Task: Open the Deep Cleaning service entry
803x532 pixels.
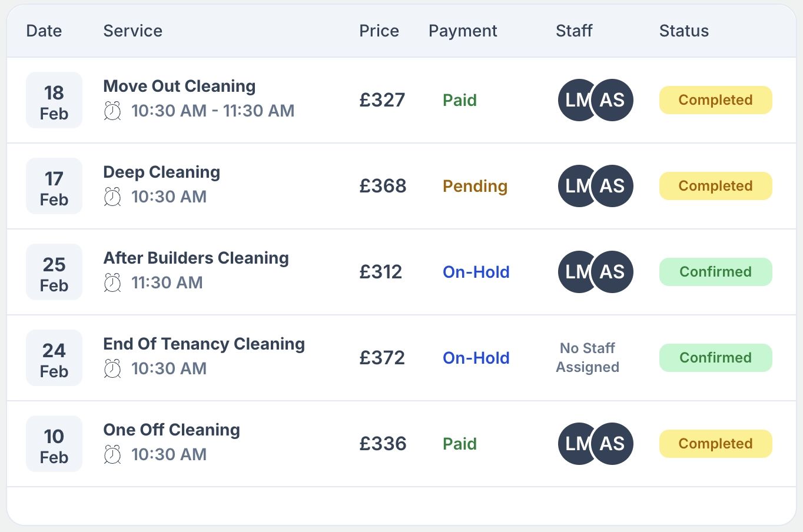Action: (161, 172)
